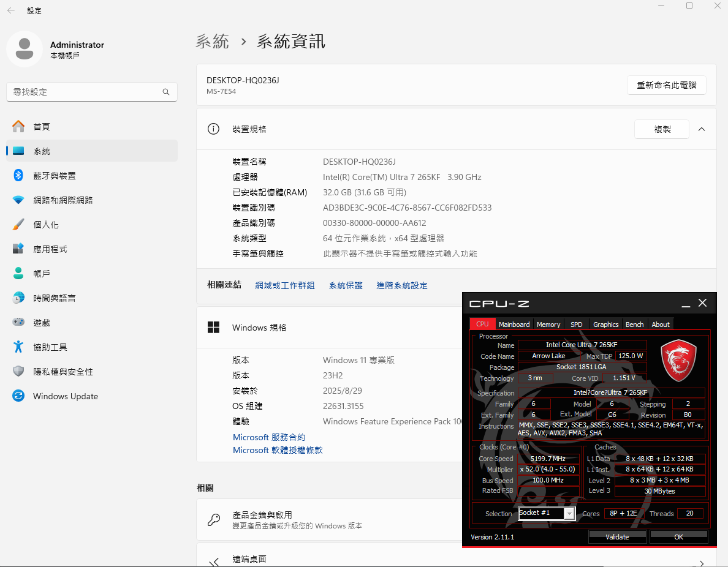Open the Microsoft 軟體授權條款 link
Image resolution: width=728 pixels, height=567 pixels.
click(x=278, y=450)
